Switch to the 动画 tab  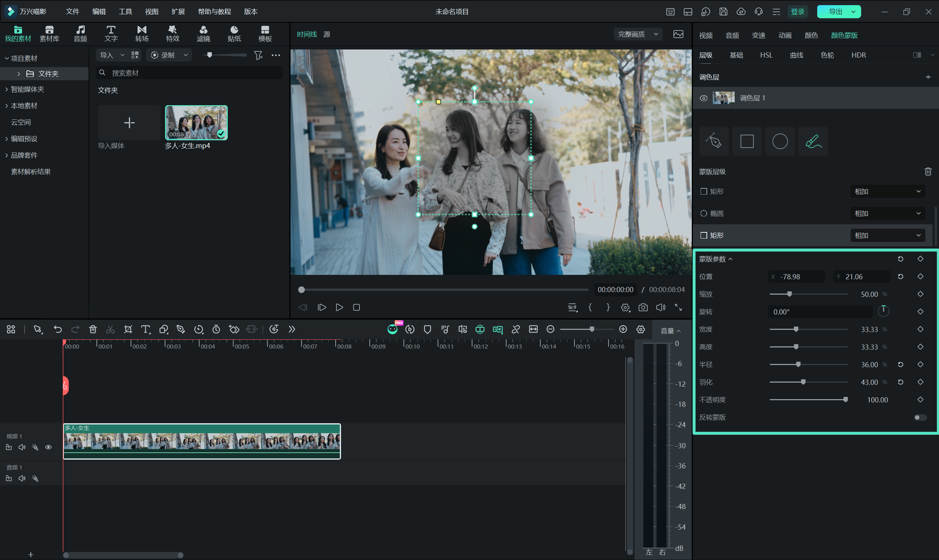[785, 36]
